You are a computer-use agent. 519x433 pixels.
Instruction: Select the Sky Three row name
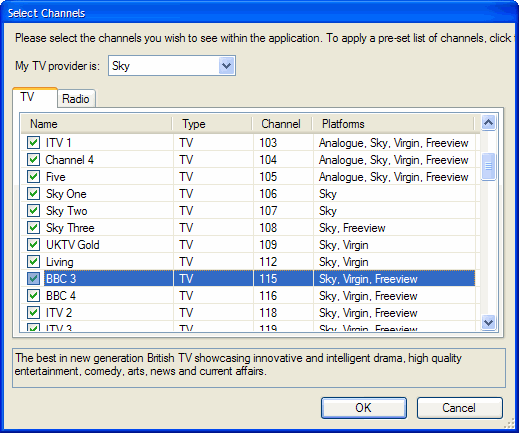tap(70, 228)
